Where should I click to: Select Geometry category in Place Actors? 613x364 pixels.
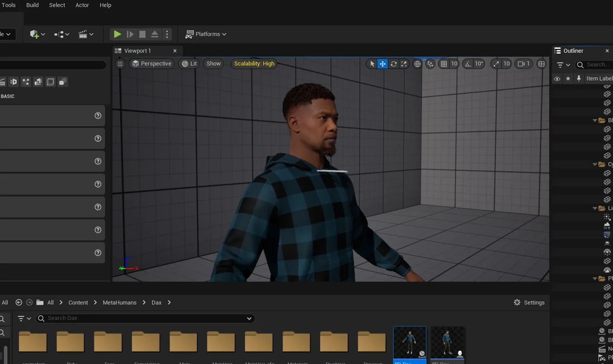click(x=38, y=82)
